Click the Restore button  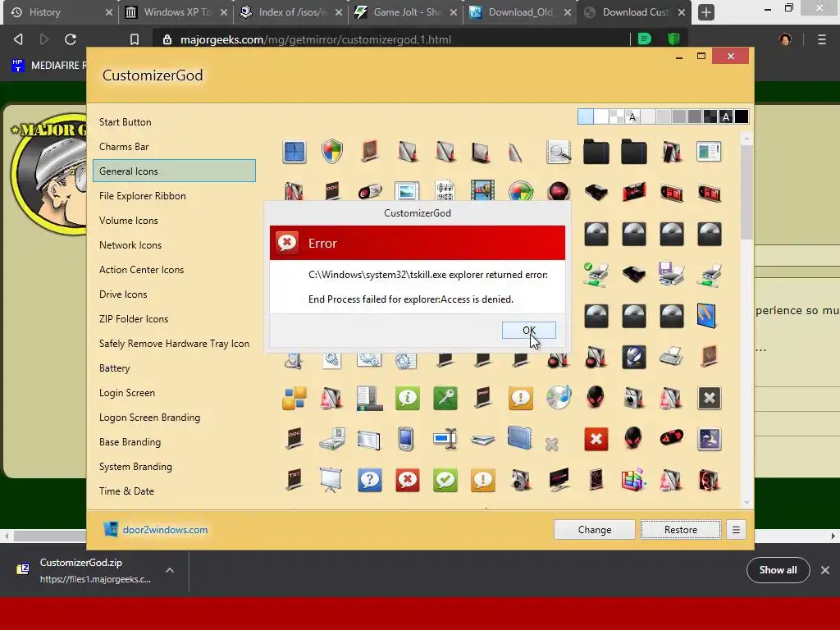[681, 530]
